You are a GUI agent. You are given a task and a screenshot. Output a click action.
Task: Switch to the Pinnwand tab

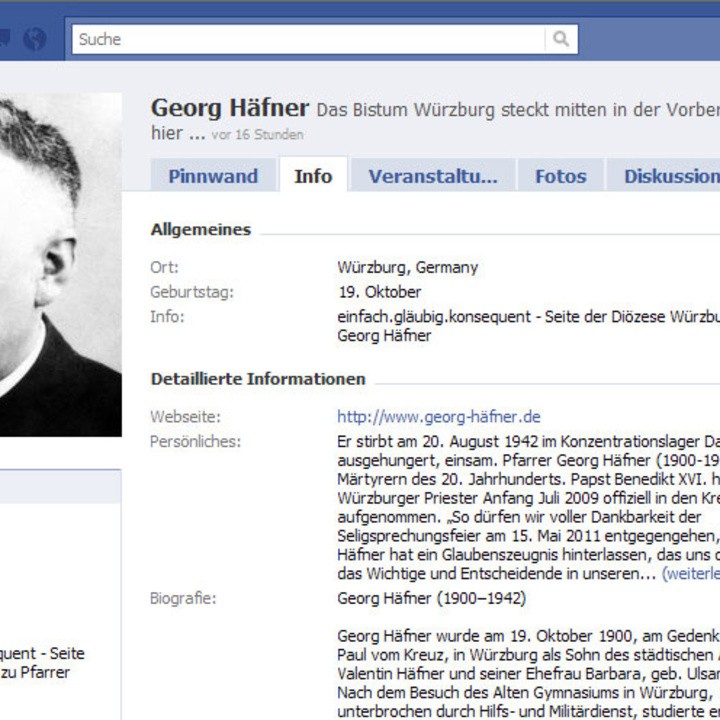click(x=213, y=176)
